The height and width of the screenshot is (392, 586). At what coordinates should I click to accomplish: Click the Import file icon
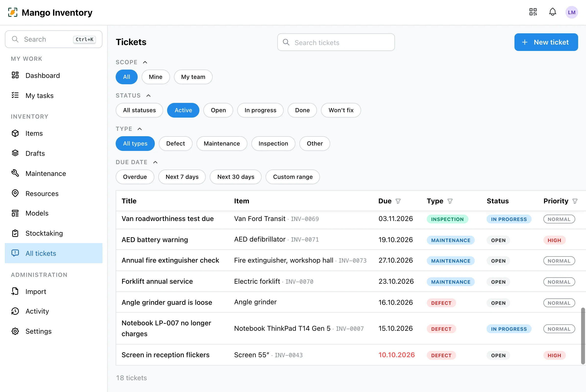click(15, 291)
